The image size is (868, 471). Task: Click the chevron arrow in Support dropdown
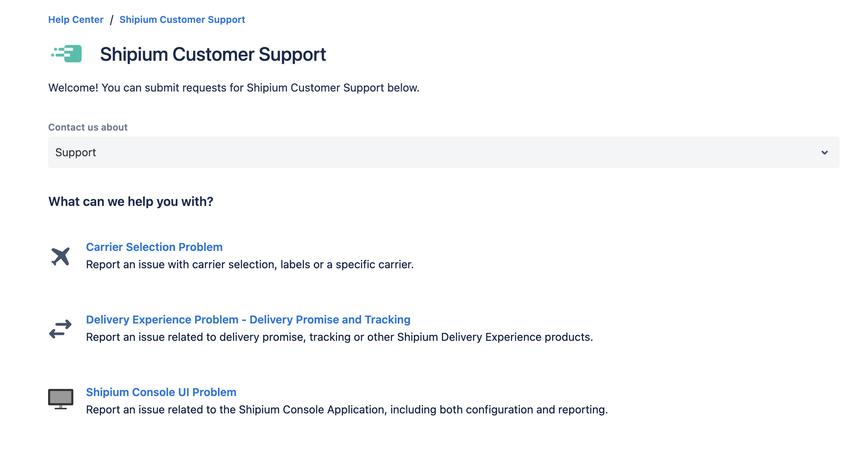[x=825, y=153]
